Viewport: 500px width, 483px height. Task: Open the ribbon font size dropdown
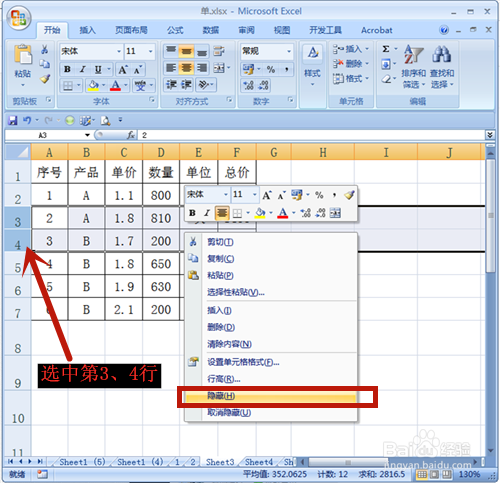point(150,51)
